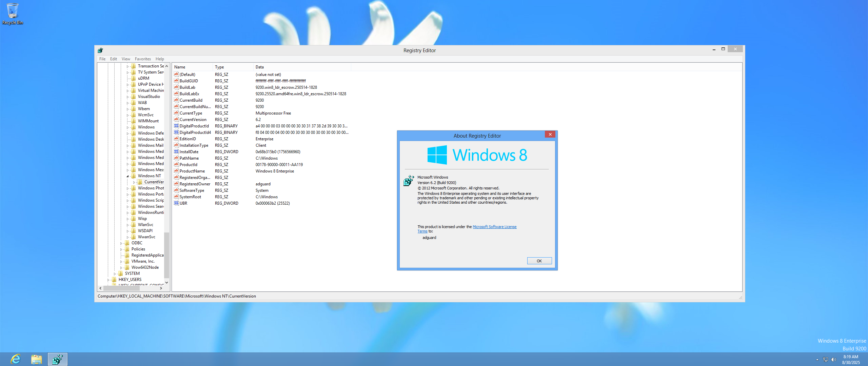Select the Windows Mail tree key

pyautogui.click(x=151, y=145)
